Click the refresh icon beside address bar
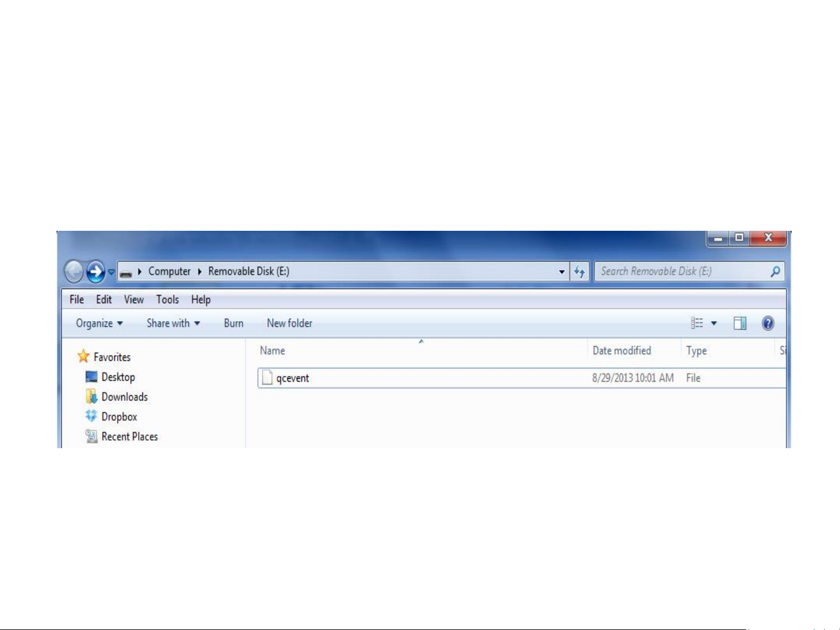The width and height of the screenshot is (840, 630). pyautogui.click(x=579, y=272)
